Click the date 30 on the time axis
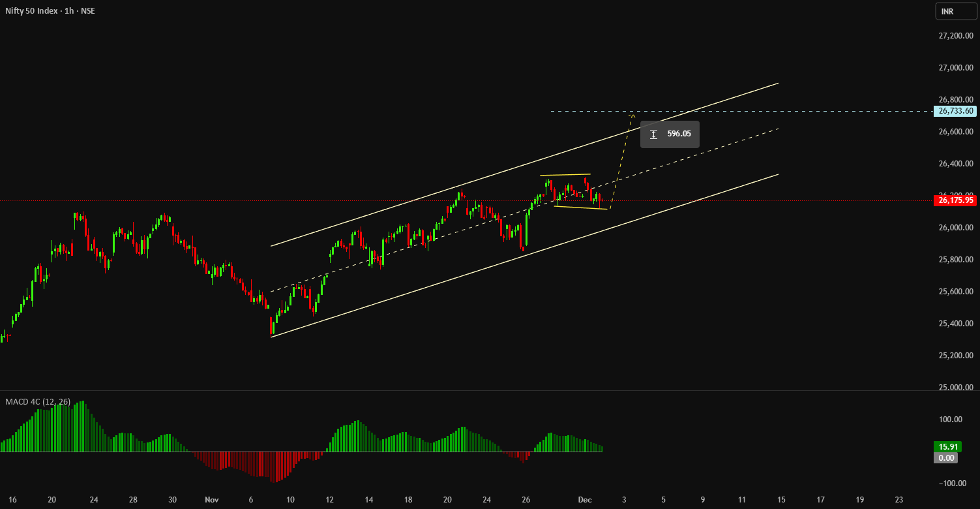 (x=172, y=500)
